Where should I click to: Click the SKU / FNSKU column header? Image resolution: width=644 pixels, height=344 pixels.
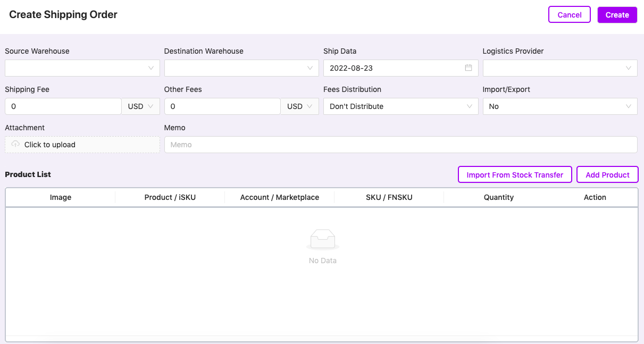point(389,197)
